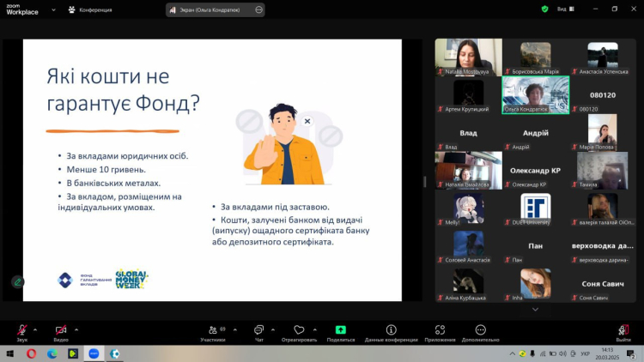Open the Чат chat panel
Screen dimensions: 644x362
click(258, 332)
